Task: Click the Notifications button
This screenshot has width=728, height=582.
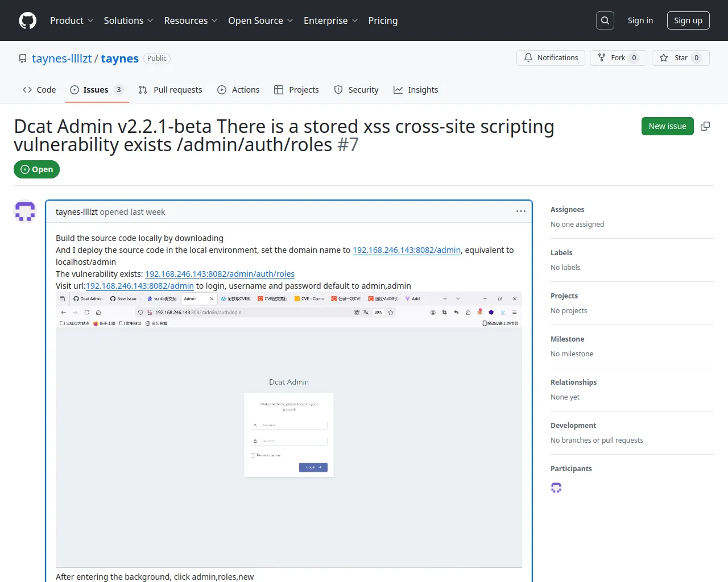Action: coord(551,57)
